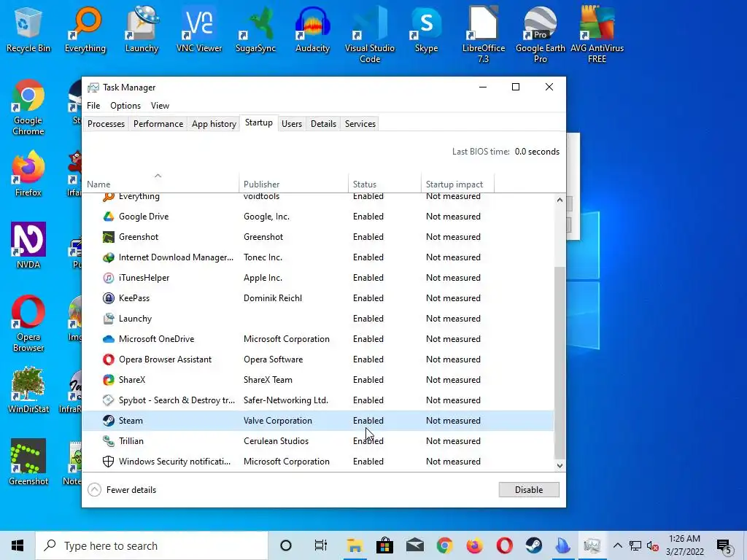Select the Google Drive startup entry icon
Image resolution: width=747 pixels, height=560 pixels.
[109, 217]
